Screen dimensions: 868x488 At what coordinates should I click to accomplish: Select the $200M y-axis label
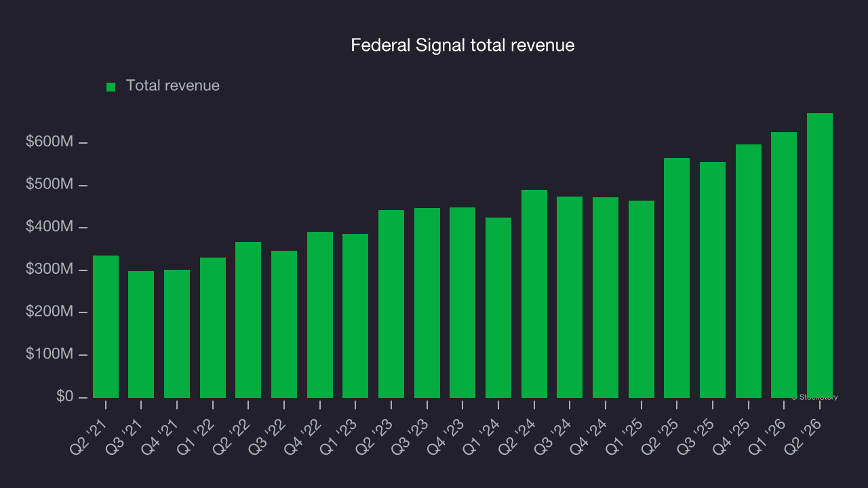tap(50, 312)
